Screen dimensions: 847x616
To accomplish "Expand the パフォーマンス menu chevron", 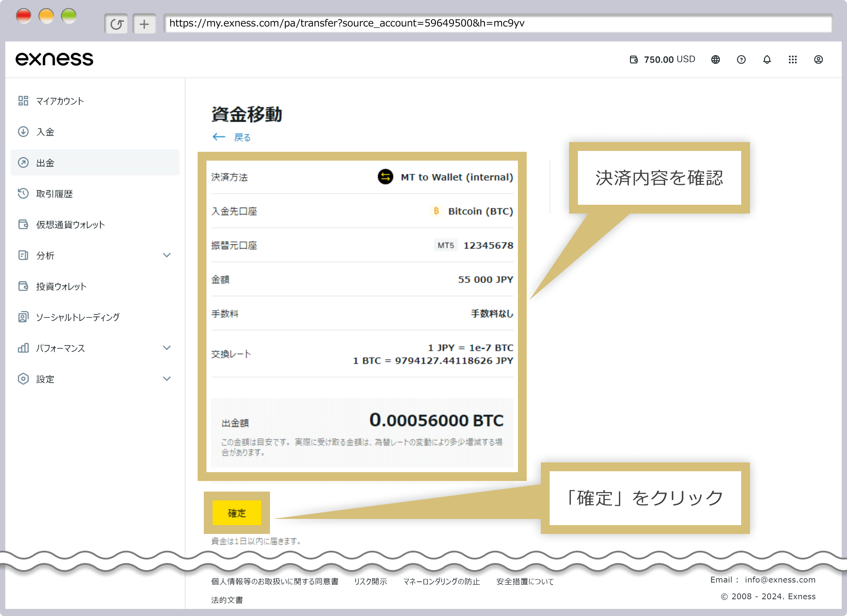I will pos(167,348).
